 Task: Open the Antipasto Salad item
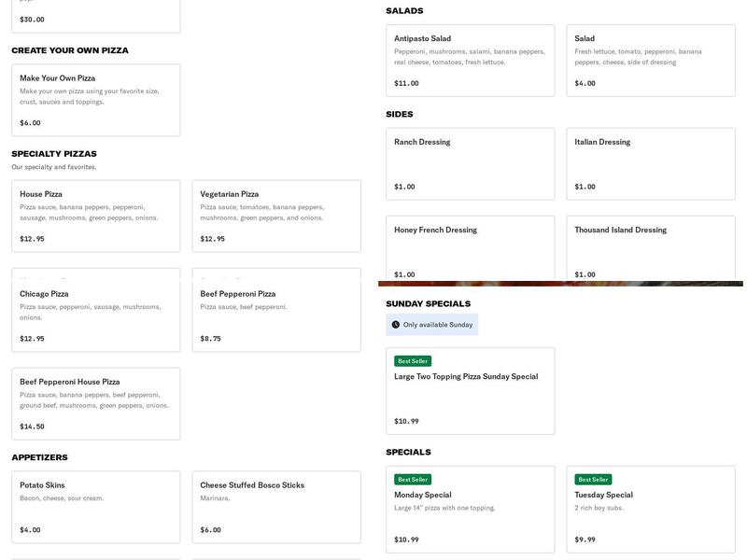point(470,61)
